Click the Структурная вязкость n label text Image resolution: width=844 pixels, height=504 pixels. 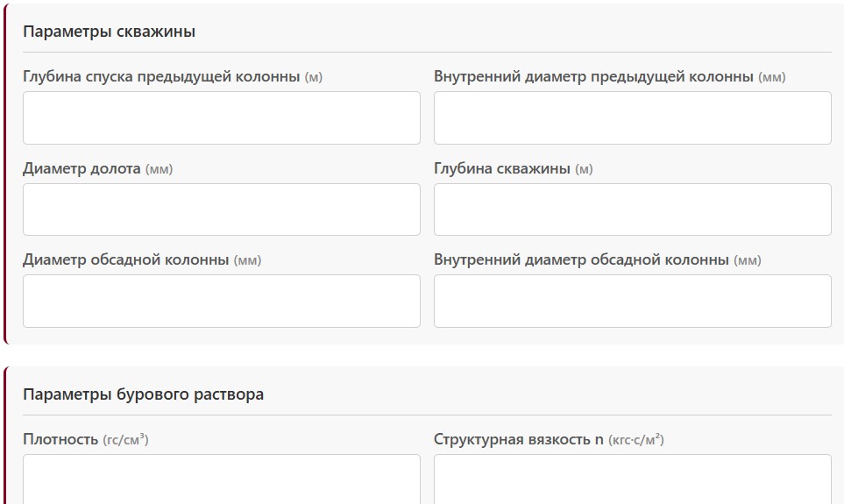pos(518,439)
